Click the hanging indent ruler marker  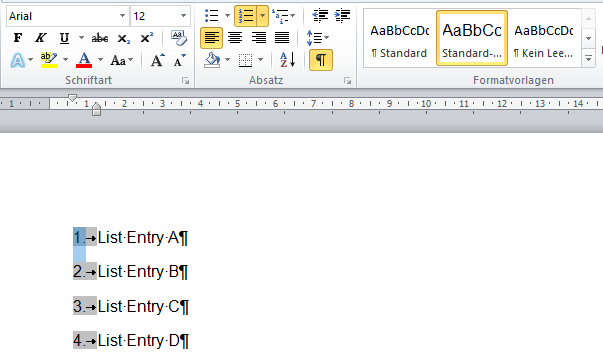pyautogui.click(x=97, y=106)
